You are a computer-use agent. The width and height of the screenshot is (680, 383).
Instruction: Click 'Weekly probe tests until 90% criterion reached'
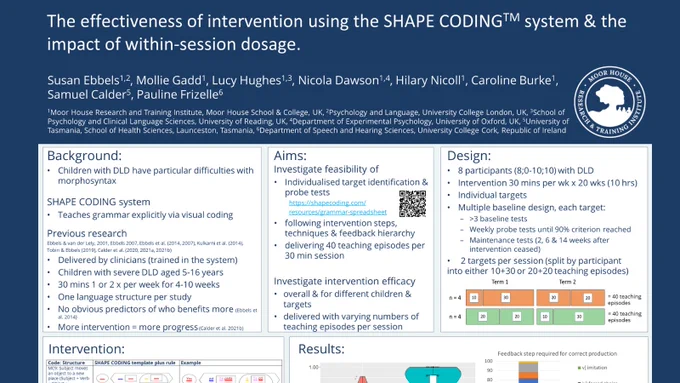pos(550,229)
